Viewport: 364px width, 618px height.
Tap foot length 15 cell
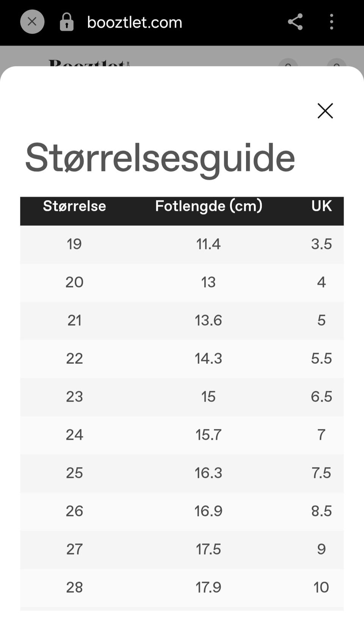click(208, 397)
